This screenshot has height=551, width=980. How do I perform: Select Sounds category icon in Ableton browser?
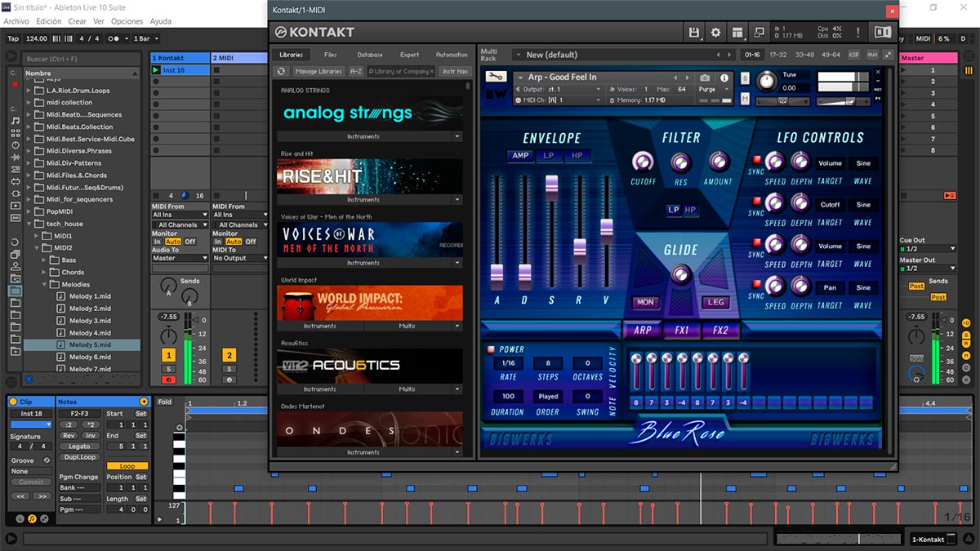[16, 121]
